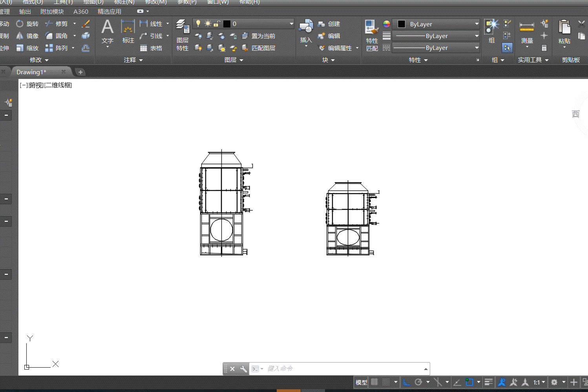
Task: Click the Measure (测量) tool
Action: (527, 32)
